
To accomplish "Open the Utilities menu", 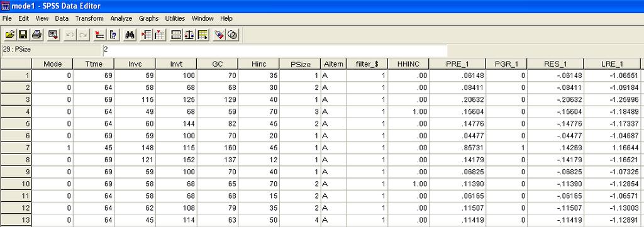I will (175, 18).
